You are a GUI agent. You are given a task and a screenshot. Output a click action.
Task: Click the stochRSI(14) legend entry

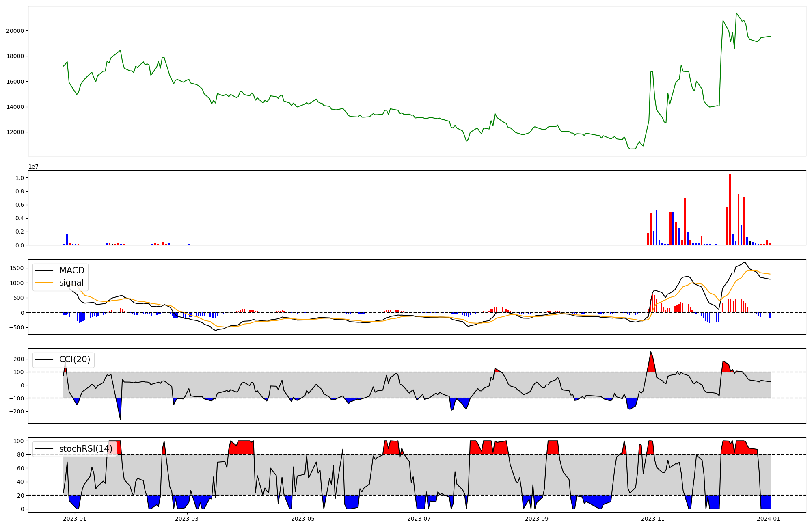coord(85,449)
